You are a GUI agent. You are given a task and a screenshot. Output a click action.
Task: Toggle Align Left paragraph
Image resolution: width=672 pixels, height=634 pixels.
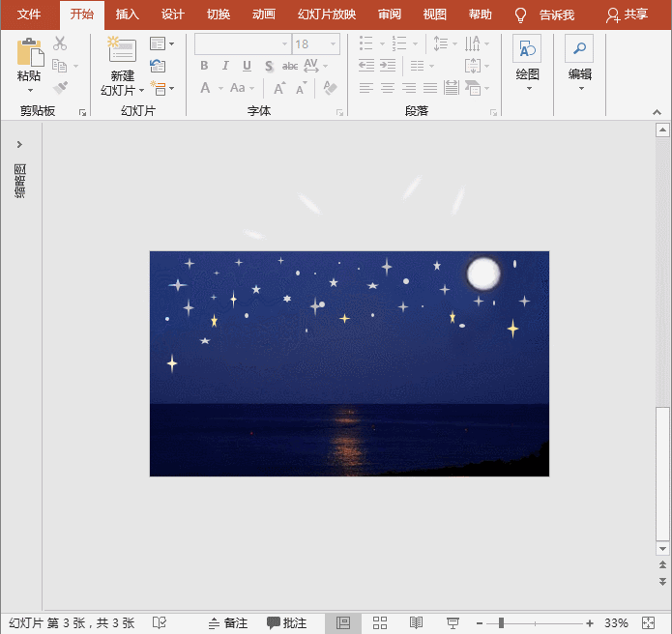click(366, 88)
